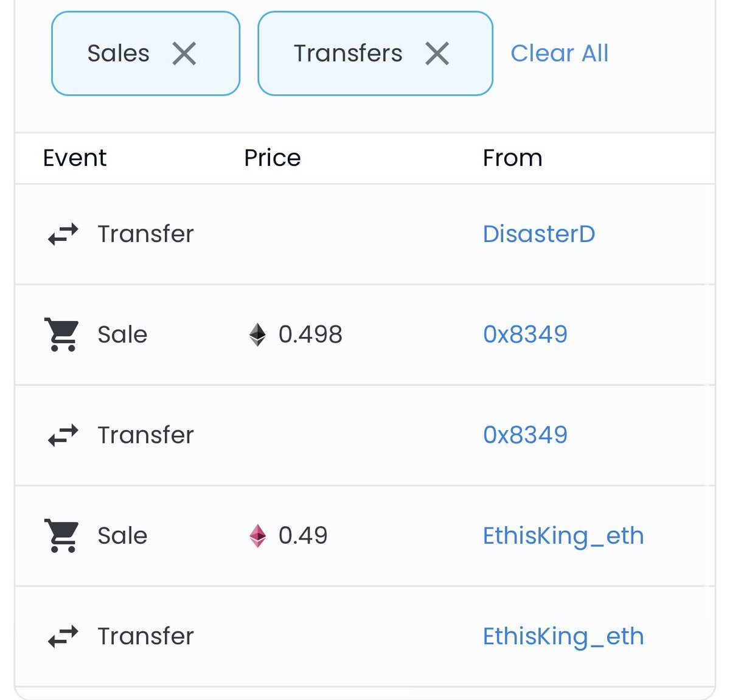Click the black Ethereum icon next to 0.498
Screen dimensions: 730x700
pyautogui.click(x=258, y=334)
